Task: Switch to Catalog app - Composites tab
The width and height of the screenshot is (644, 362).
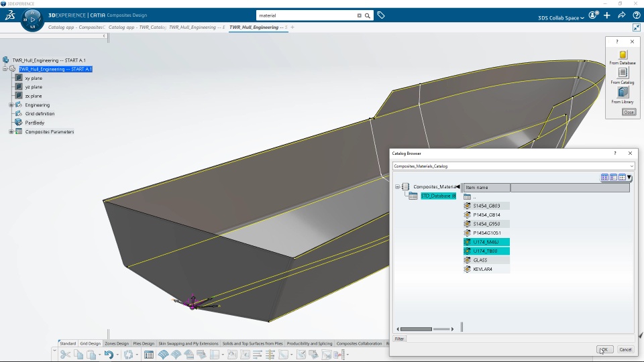Action: 76,27
